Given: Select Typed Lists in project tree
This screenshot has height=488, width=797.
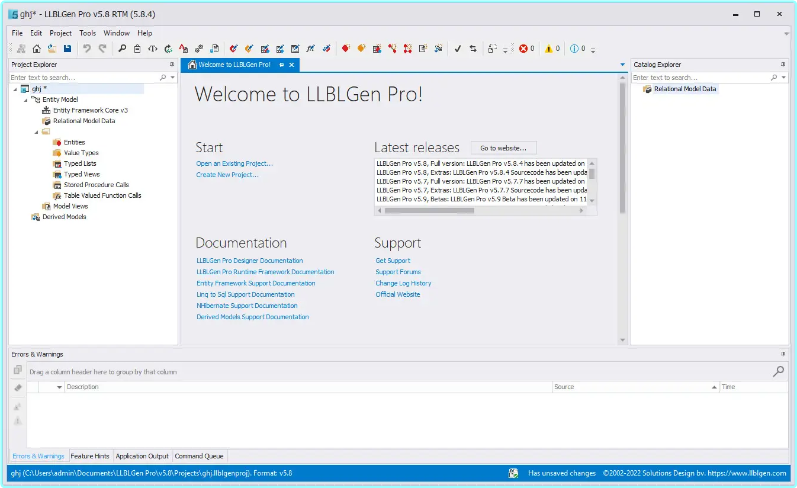Looking at the screenshot, I should click(x=80, y=163).
